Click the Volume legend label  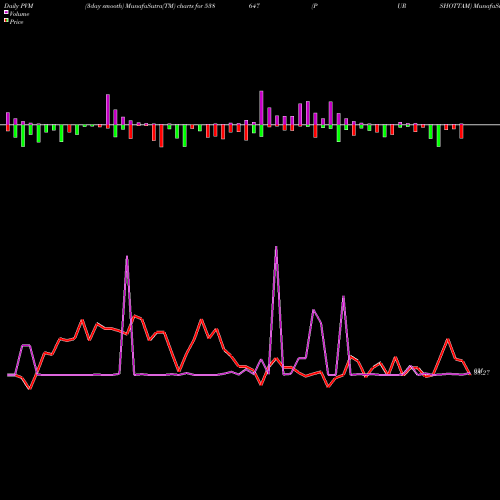[19, 14]
